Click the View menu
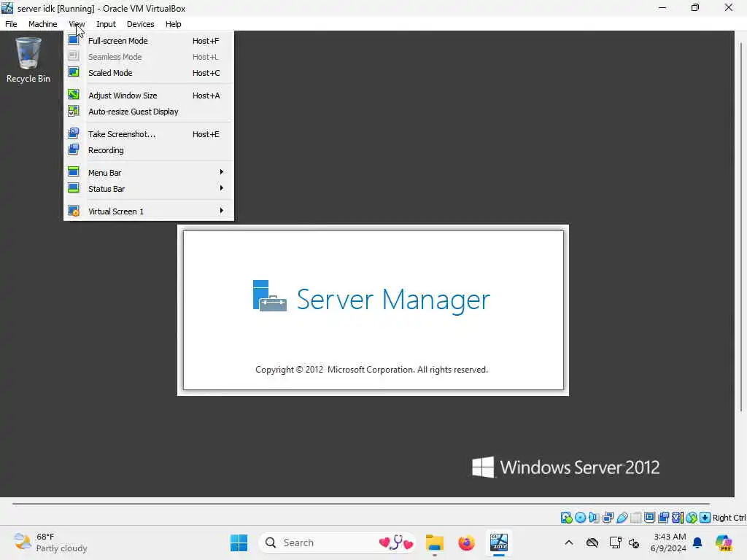The height and width of the screenshot is (560, 747). click(x=77, y=24)
